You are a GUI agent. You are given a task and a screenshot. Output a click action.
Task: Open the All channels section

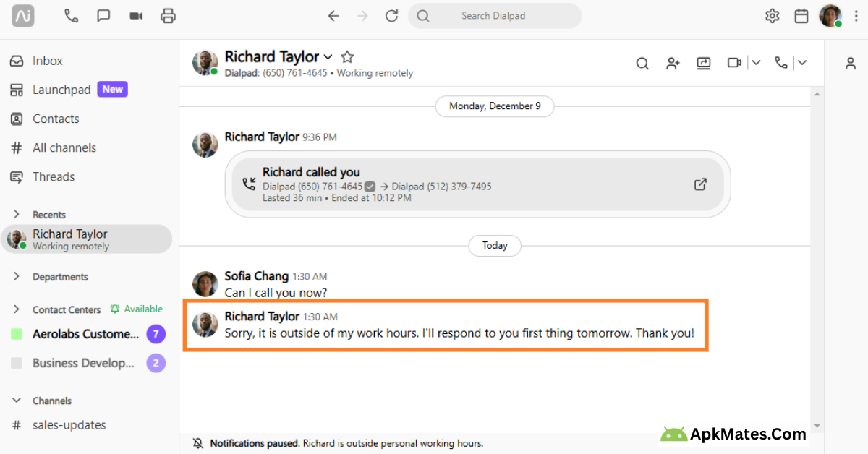click(64, 147)
